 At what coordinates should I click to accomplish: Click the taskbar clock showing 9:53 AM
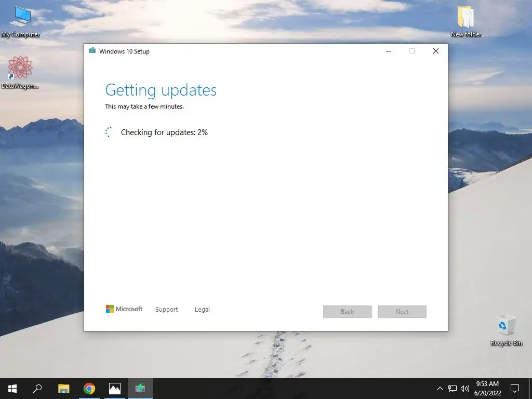(x=487, y=384)
